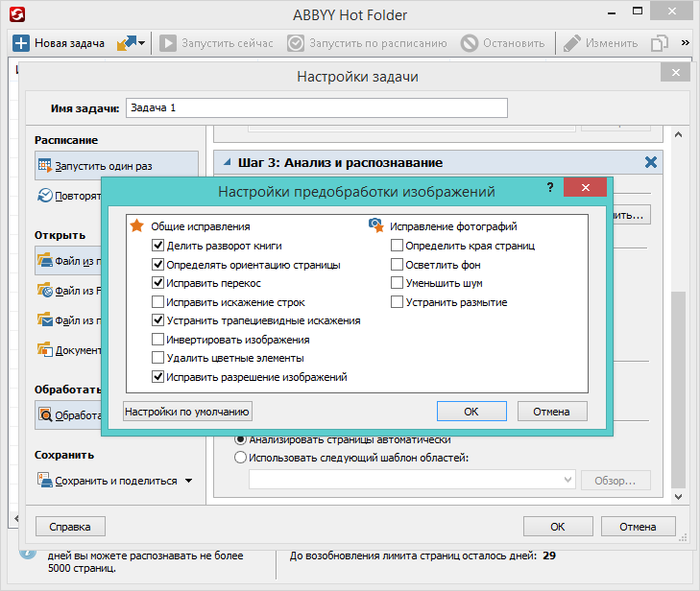Click the ABBYY Hot Folder app icon
This screenshot has width=700, height=591.
coord(17,14)
